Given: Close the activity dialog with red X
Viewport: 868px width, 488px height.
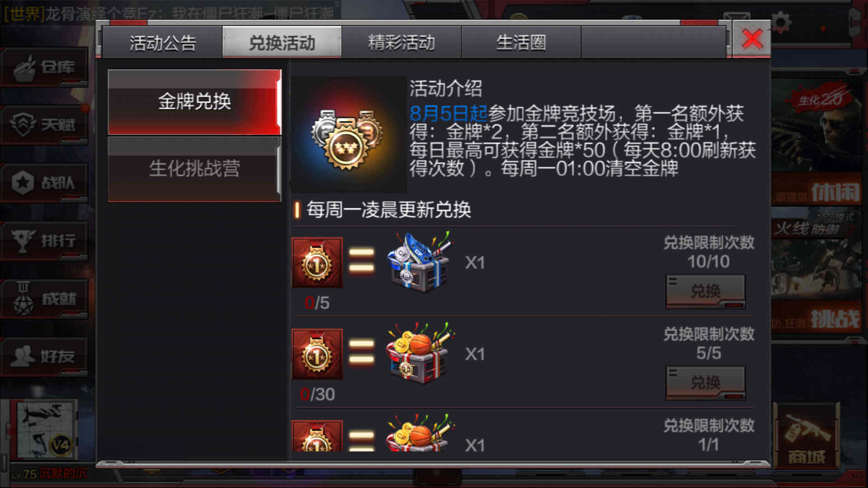Looking at the screenshot, I should point(752,39).
